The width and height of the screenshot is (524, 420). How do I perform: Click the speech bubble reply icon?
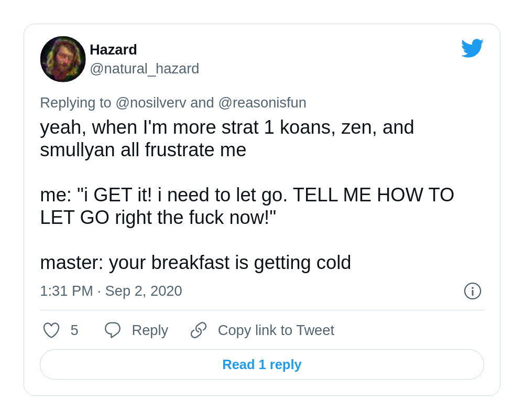pos(113,330)
